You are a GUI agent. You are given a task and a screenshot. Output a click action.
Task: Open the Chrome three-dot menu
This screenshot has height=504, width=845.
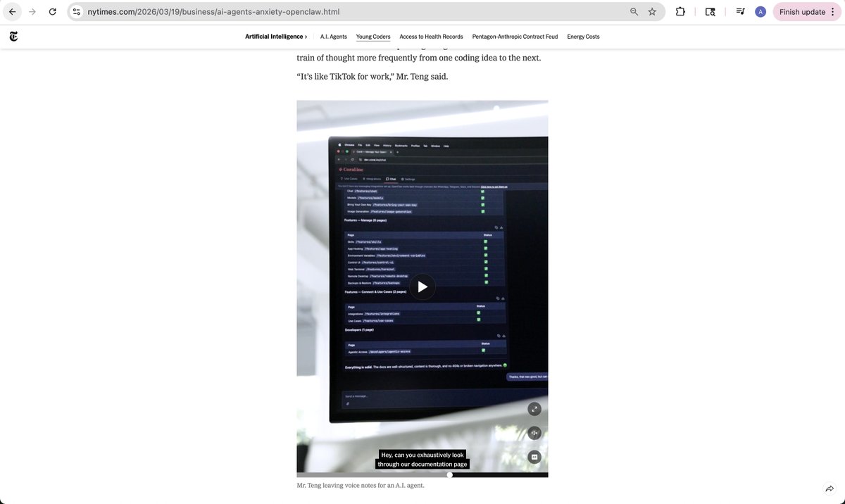(x=834, y=12)
